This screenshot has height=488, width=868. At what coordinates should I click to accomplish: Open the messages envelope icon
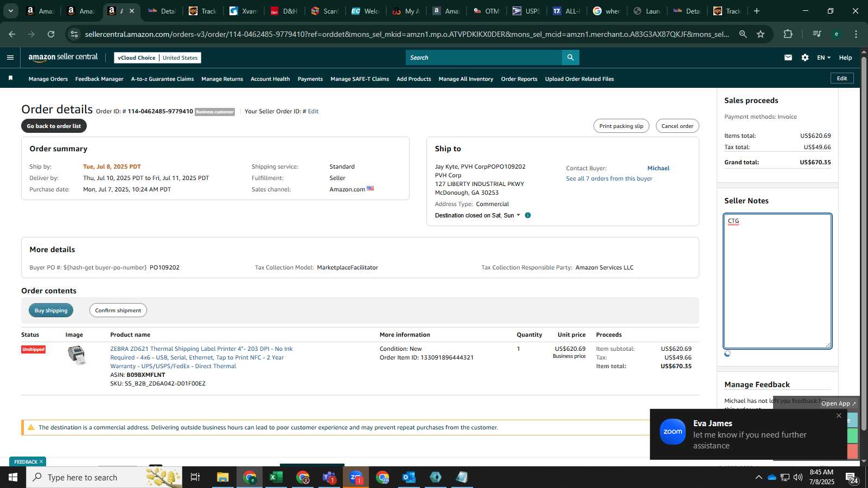788,57
